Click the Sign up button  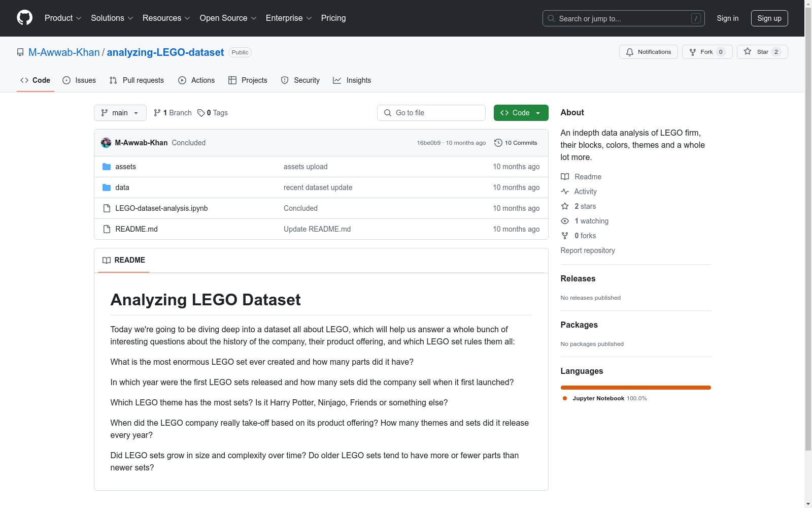point(769,18)
